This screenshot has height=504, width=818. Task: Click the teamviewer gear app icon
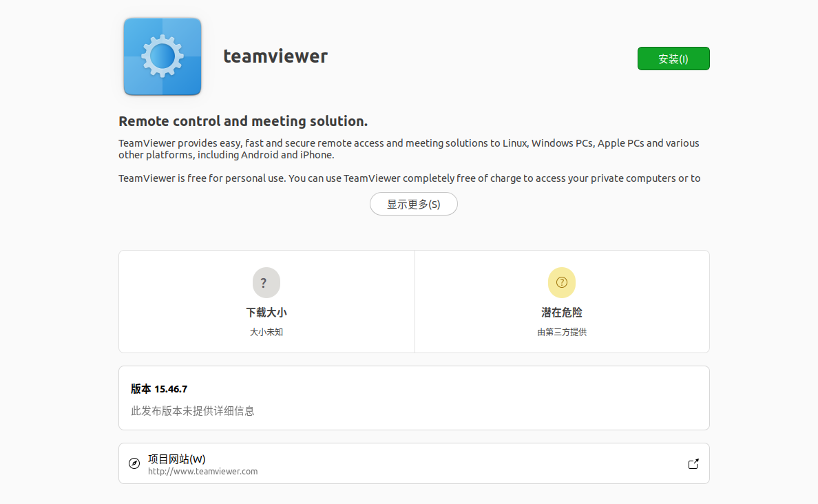coord(162,56)
